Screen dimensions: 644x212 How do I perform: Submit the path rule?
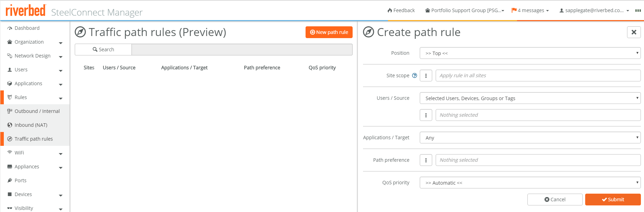[x=613, y=200]
